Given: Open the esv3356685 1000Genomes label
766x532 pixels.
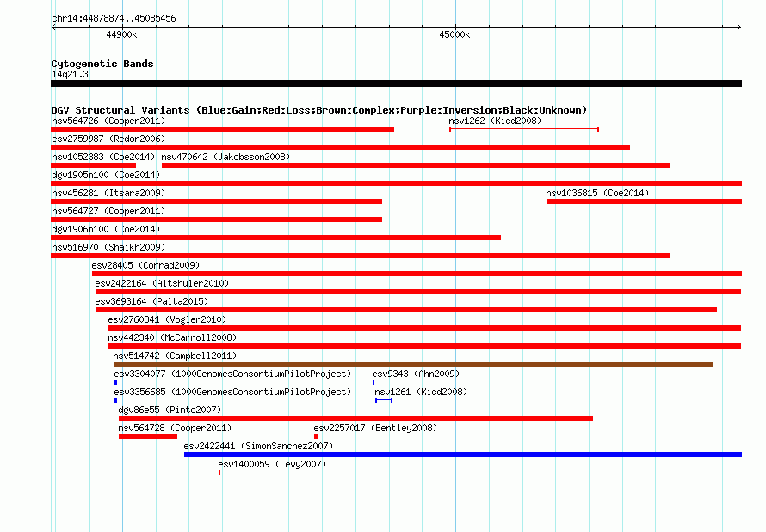Looking at the screenshot, I should coord(232,392).
